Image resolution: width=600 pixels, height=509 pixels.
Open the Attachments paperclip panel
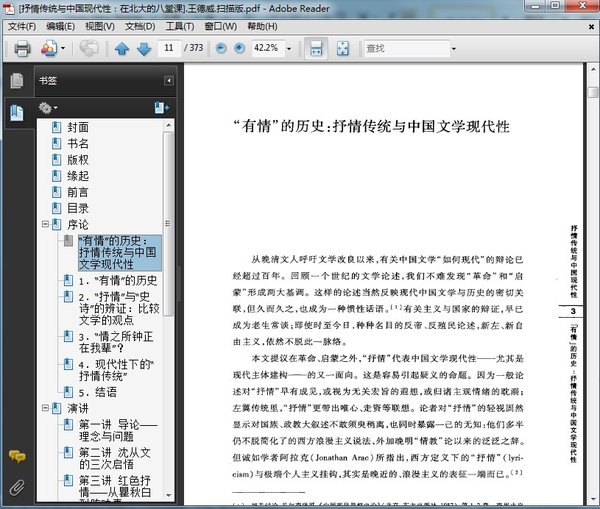point(16,487)
